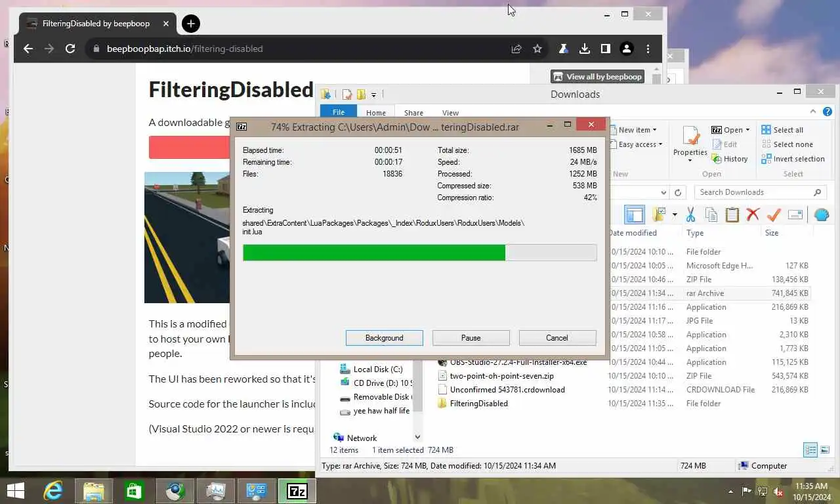Image resolution: width=840 pixels, height=504 pixels.
Task: Click View all by beepboop link
Action: point(597,77)
